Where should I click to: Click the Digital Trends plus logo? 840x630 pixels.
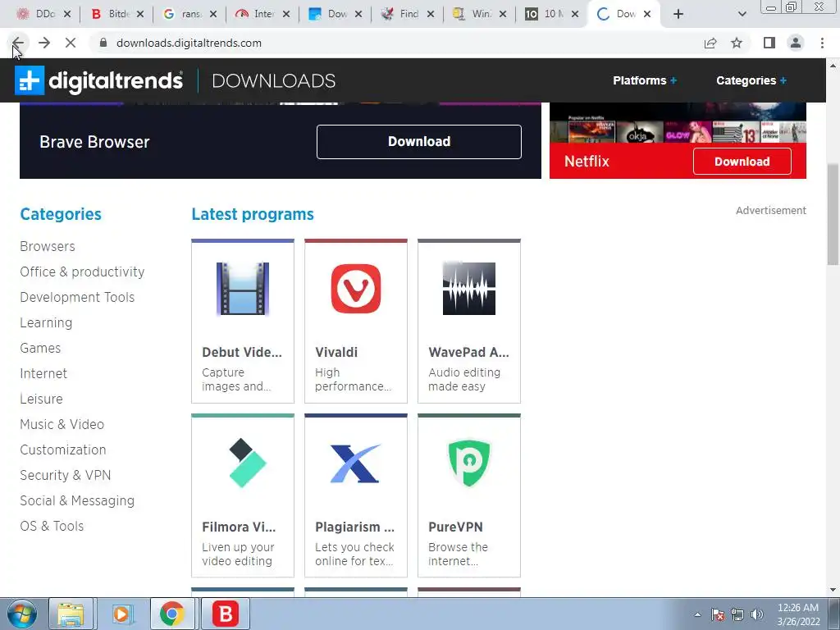pos(29,80)
